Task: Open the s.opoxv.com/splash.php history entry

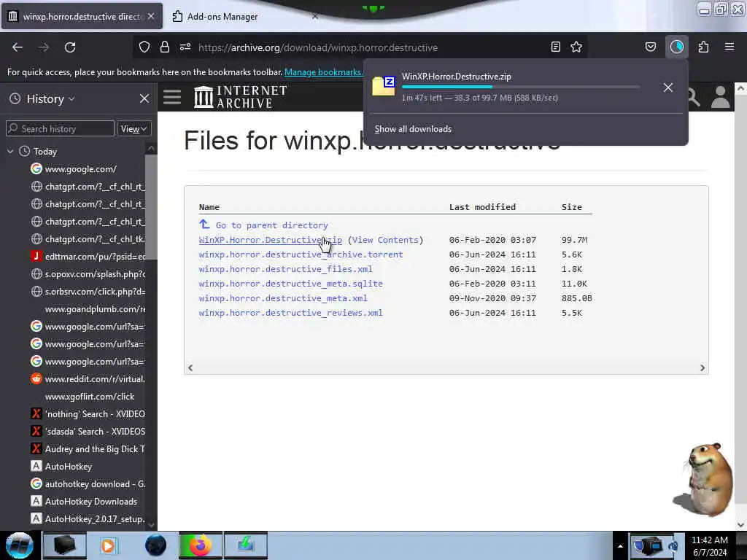Action: point(88,274)
